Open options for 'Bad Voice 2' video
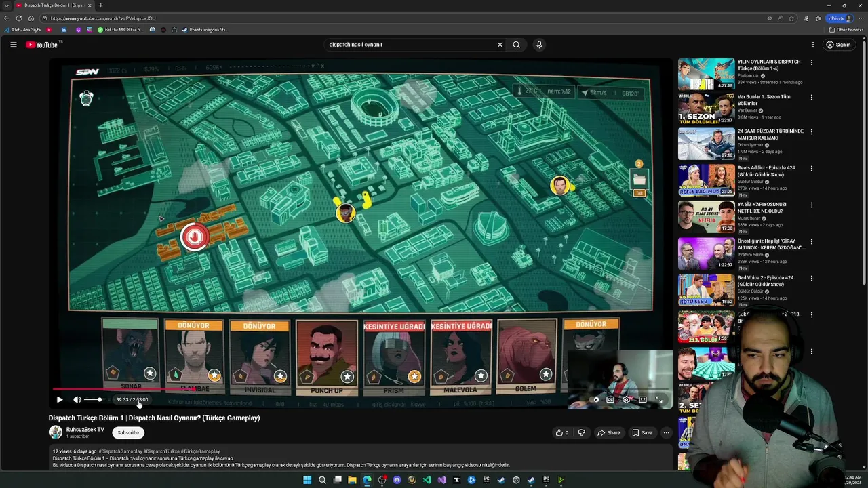The image size is (868, 488). (811, 279)
